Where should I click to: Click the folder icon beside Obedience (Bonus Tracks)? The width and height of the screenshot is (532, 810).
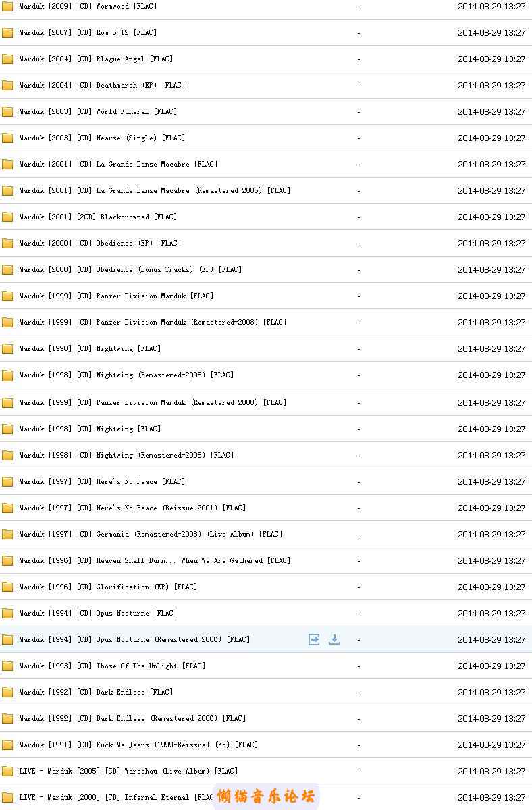[7, 269]
